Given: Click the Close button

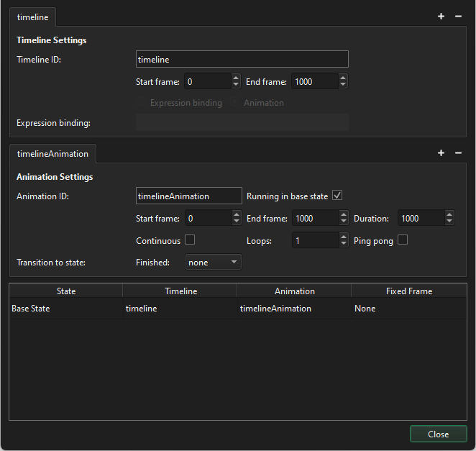Looking at the screenshot, I should (x=438, y=434).
